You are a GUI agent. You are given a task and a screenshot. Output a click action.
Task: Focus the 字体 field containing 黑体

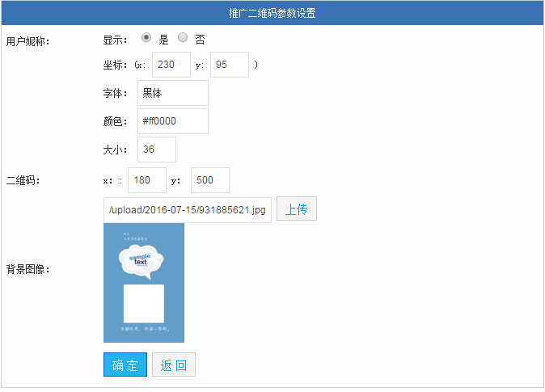point(172,93)
